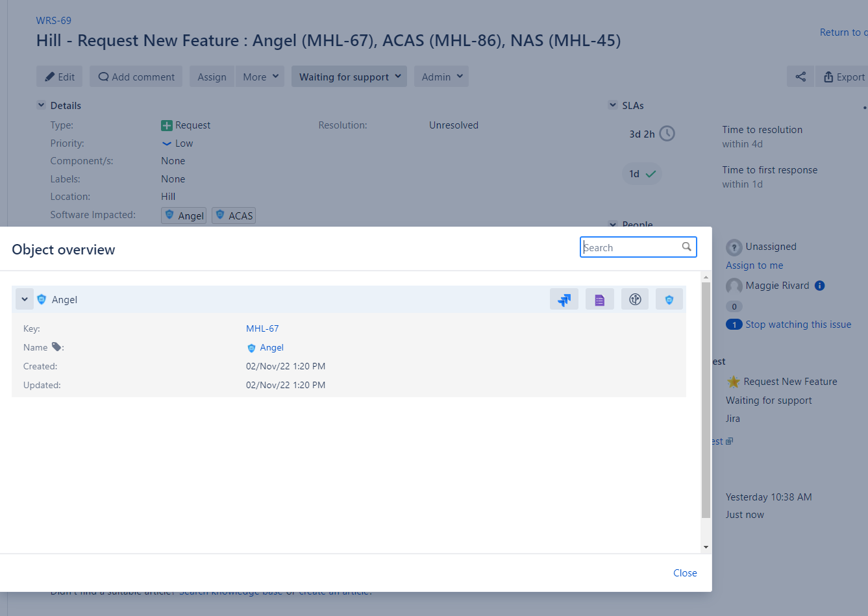Open the MHL-67 key link
868x616 pixels.
tap(262, 328)
